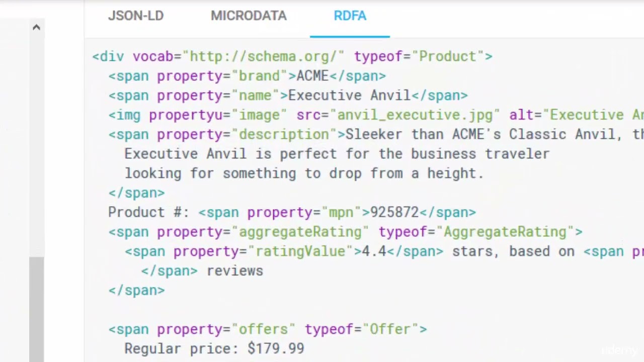The height and width of the screenshot is (362, 644).
Task: Click the left sidebar scrollbar thumb
Action: click(x=36, y=309)
